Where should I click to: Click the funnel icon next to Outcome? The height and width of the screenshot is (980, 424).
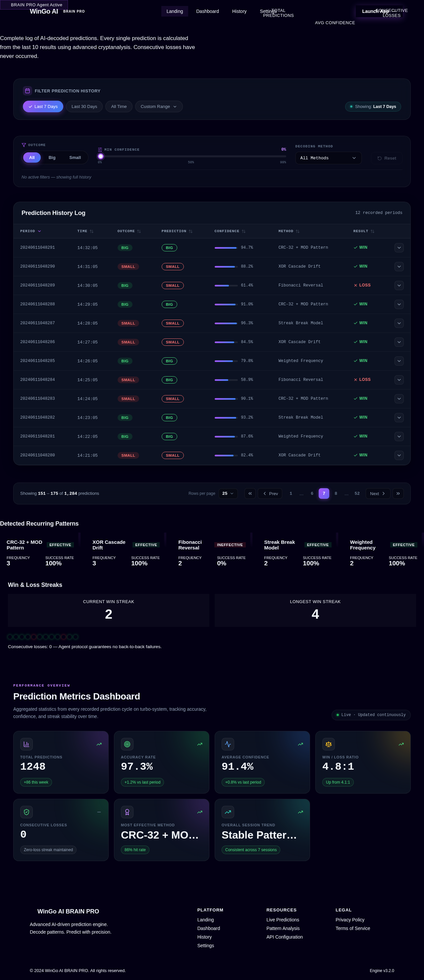[24, 145]
